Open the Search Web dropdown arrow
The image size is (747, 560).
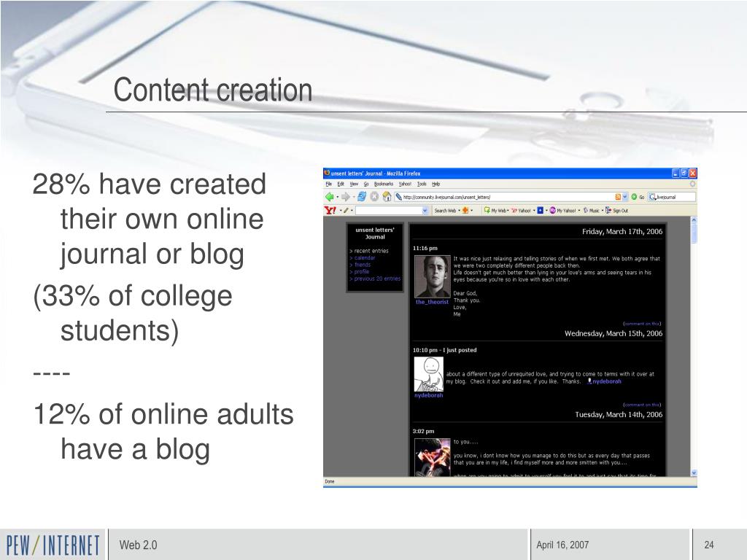[460, 211]
